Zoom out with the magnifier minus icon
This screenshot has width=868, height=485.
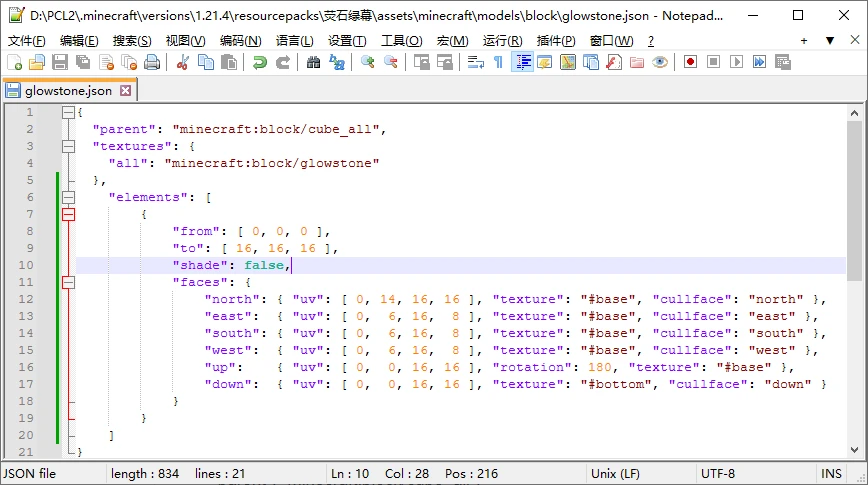pyautogui.click(x=391, y=62)
